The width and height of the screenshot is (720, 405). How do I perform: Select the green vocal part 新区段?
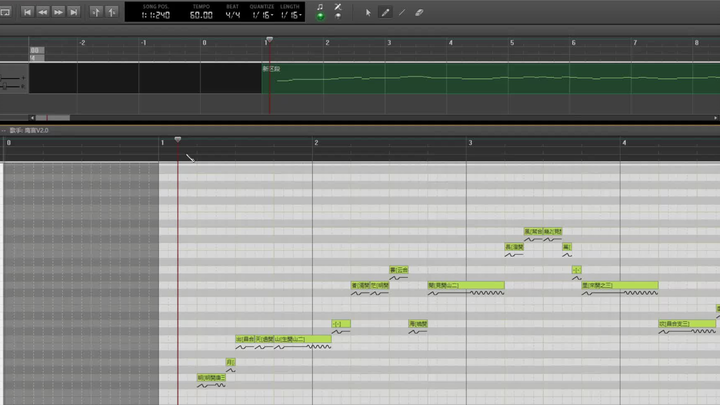(x=491, y=79)
